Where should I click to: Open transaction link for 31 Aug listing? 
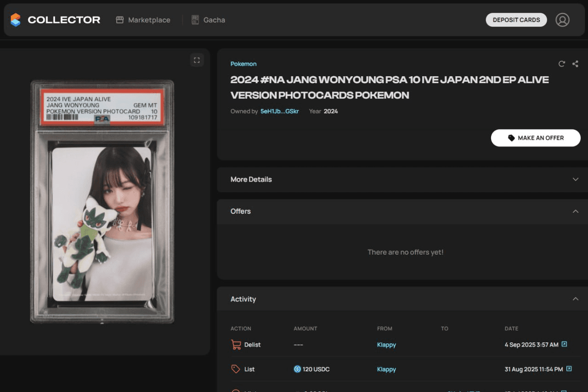pyautogui.click(x=569, y=369)
